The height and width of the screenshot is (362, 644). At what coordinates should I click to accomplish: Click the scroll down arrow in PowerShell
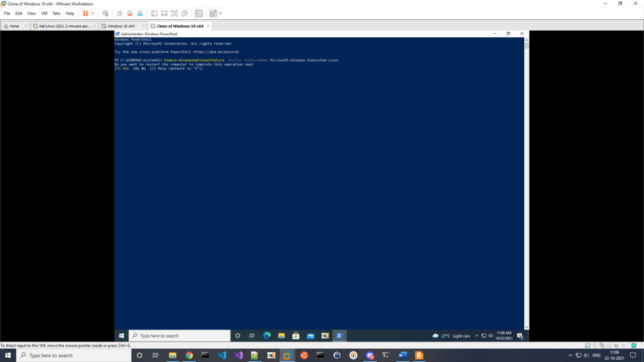(x=527, y=328)
